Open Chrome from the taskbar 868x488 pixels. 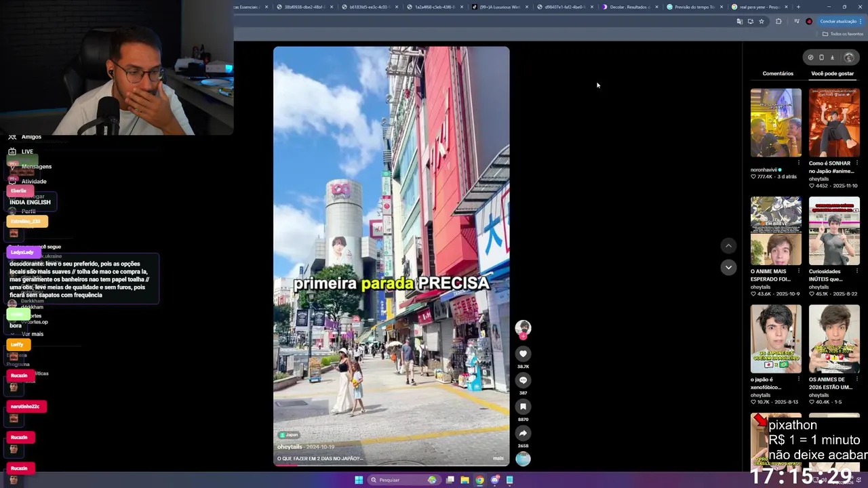(x=479, y=480)
